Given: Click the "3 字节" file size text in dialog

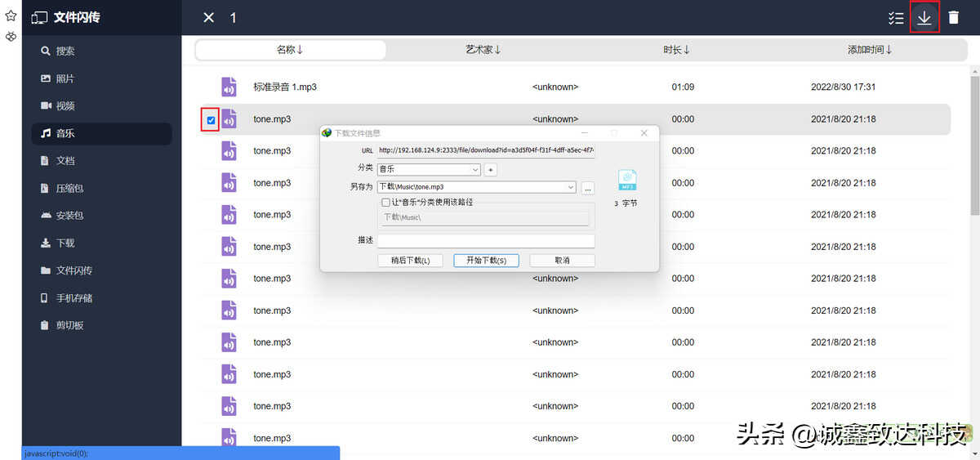Looking at the screenshot, I should 626,203.
